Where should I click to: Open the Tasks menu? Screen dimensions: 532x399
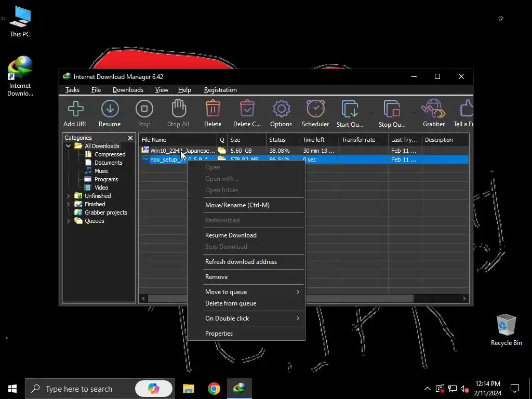tap(72, 90)
